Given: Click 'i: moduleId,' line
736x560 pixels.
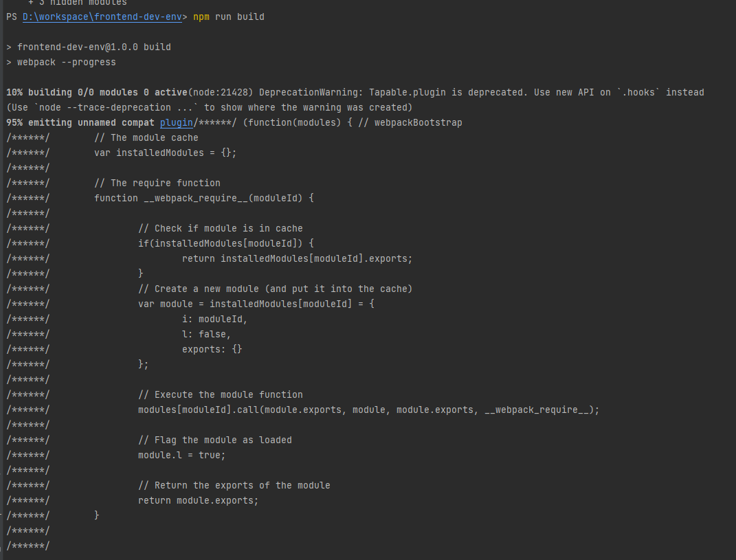Looking at the screenshot, I should 214,320.
